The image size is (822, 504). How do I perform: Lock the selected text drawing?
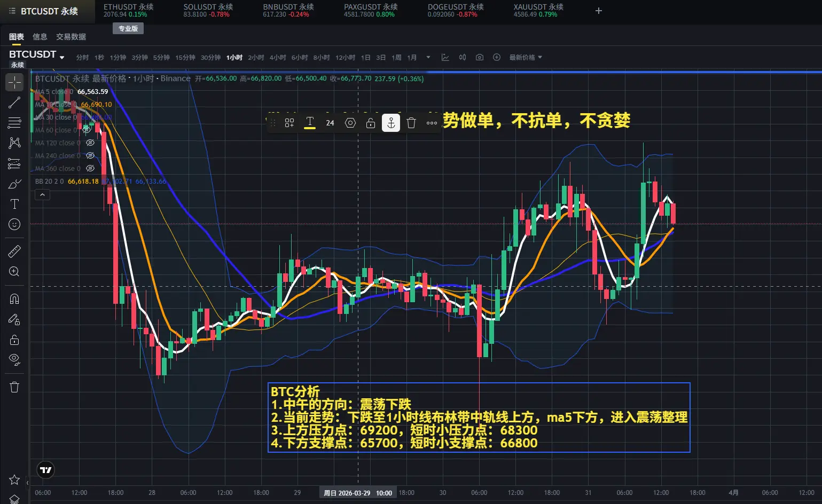371,123
